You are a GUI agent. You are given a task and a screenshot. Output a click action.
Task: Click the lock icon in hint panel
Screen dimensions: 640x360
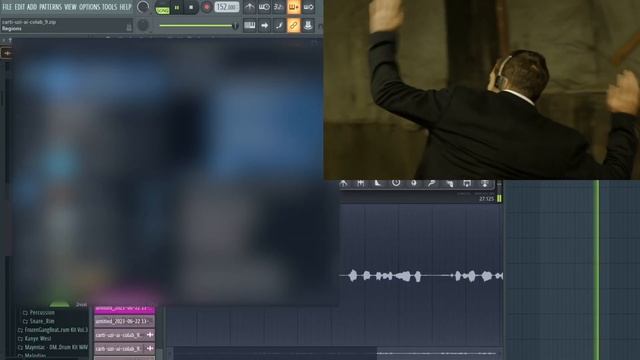[129, 27]
